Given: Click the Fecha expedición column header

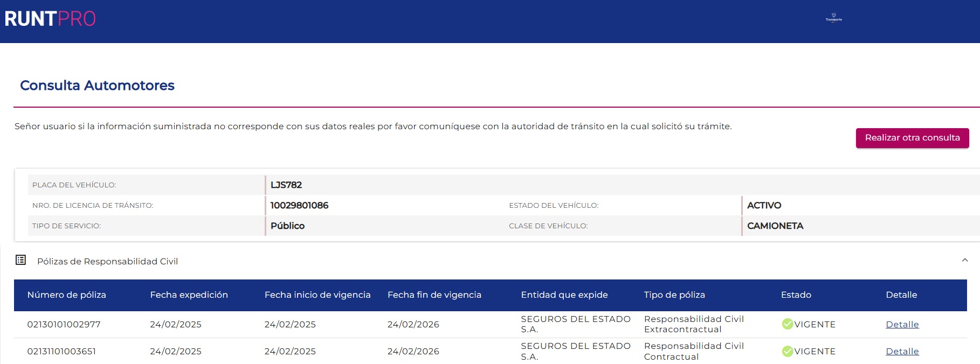Looking at the screenshot, I should pos(189,295).
